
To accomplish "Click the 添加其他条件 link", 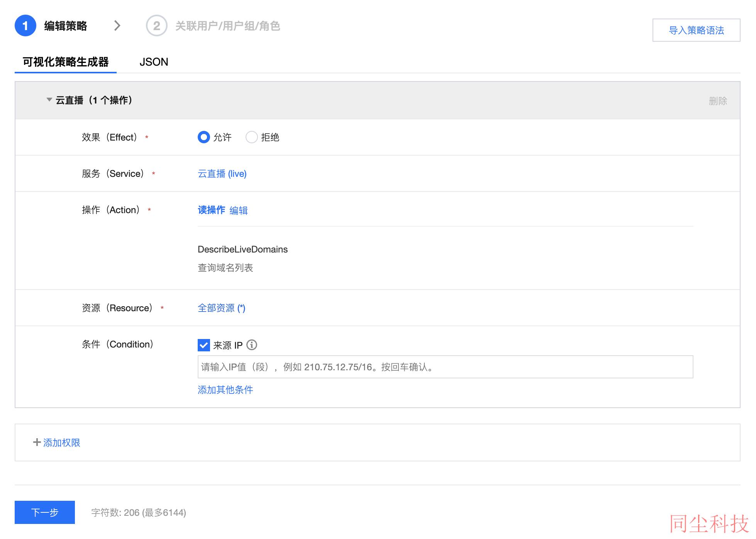I will pos(225,390).
